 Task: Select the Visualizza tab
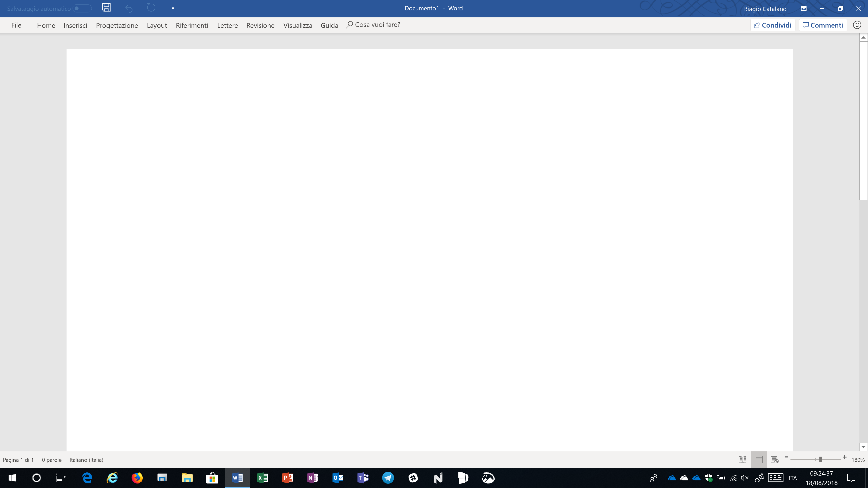pyautogui.click(x=297, y=25)
